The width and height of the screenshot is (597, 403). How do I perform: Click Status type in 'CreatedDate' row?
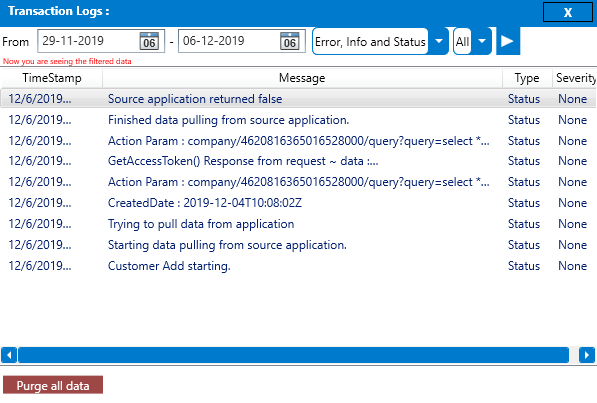(x=524, y=203)
